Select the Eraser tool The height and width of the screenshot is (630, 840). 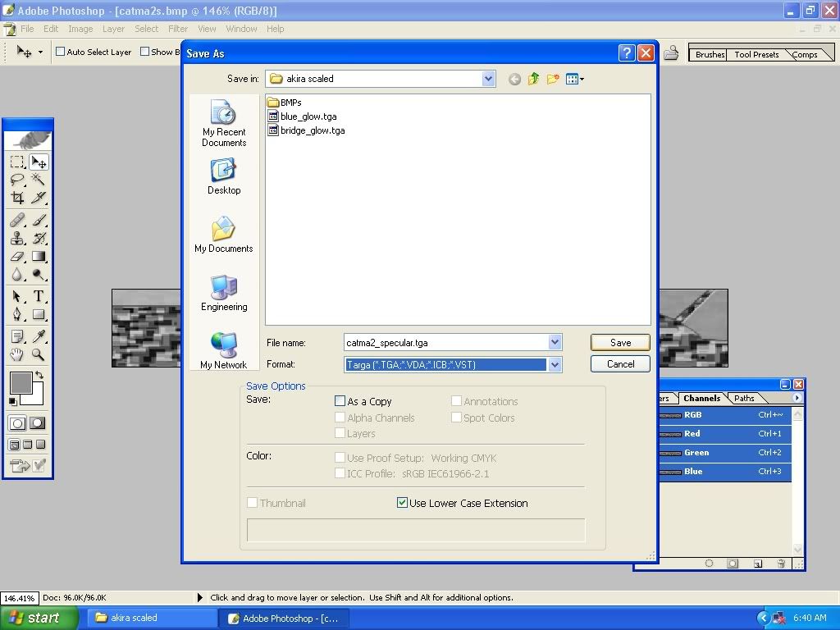point(17,257)
